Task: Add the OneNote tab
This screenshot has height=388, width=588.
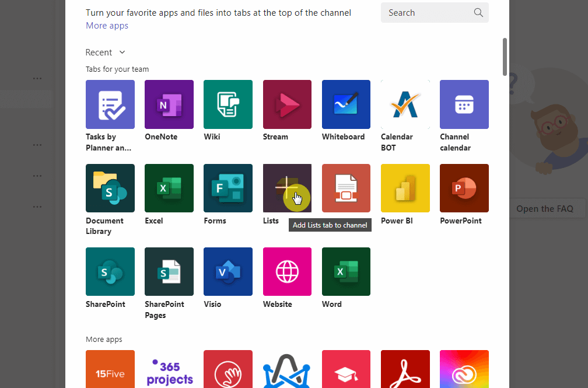Action: coord(169,104)
